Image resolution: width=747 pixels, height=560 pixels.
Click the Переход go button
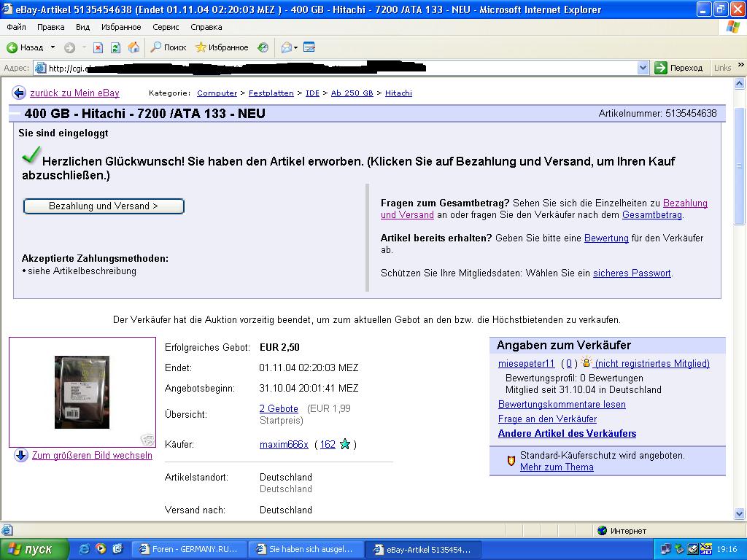pos(678,68)
